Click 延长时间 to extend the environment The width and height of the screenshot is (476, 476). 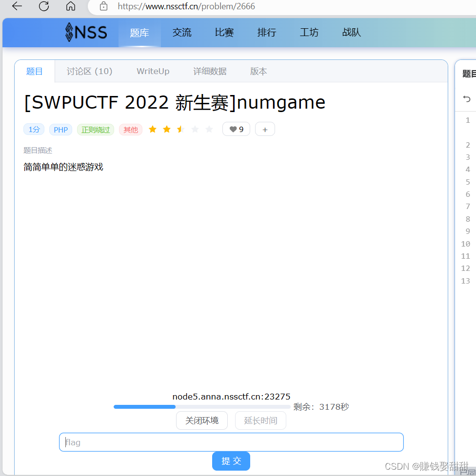260,420
